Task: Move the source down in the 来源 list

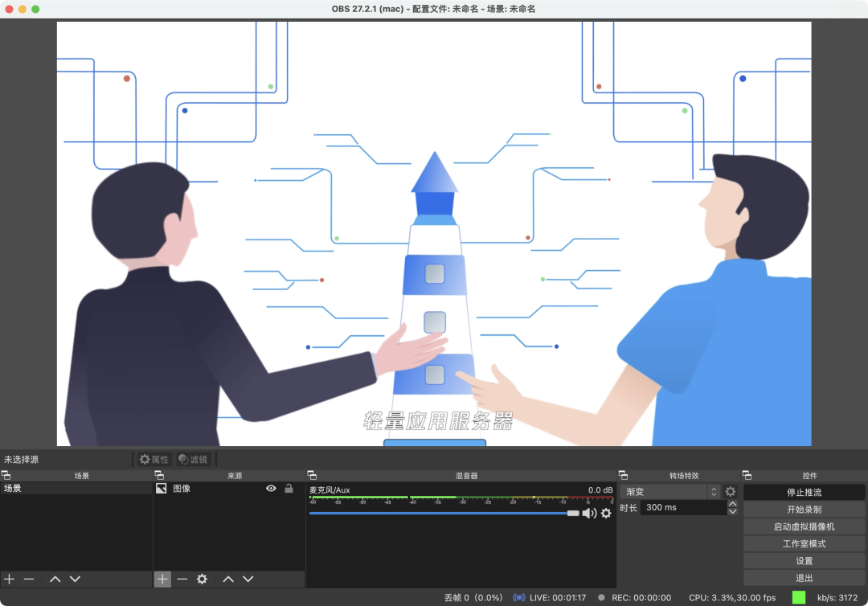Action: [x=248, y=579]
